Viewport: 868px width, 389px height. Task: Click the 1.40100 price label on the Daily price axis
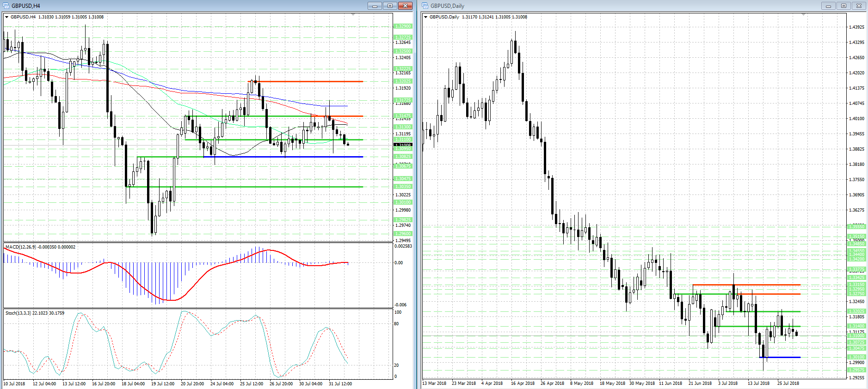pos(856,119)
